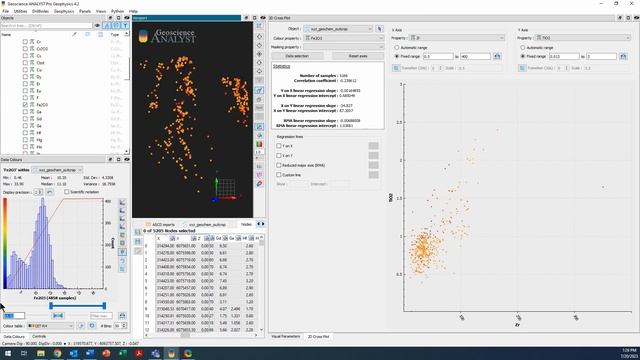This screenshot has height=360, width=640.
Task: Open the Utilities menu
Action: pyautogui.click(x=20, y=11)
